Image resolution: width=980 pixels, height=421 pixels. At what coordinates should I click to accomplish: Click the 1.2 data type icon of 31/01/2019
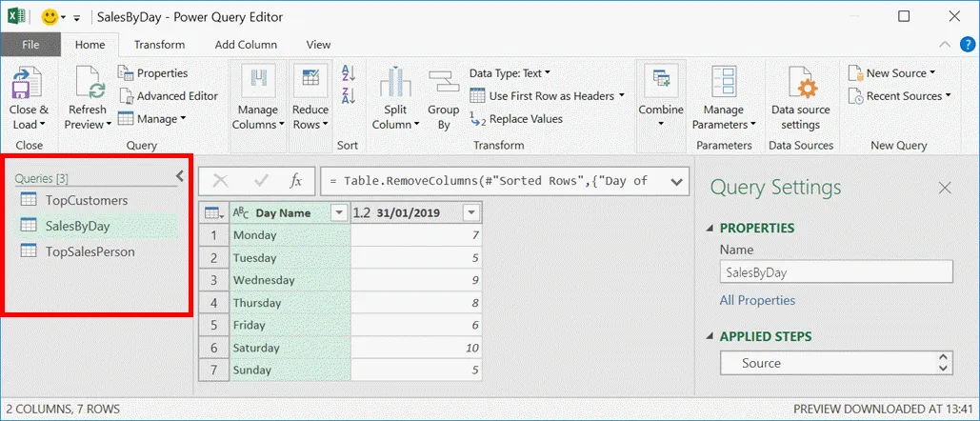click(x=362, y=213)
